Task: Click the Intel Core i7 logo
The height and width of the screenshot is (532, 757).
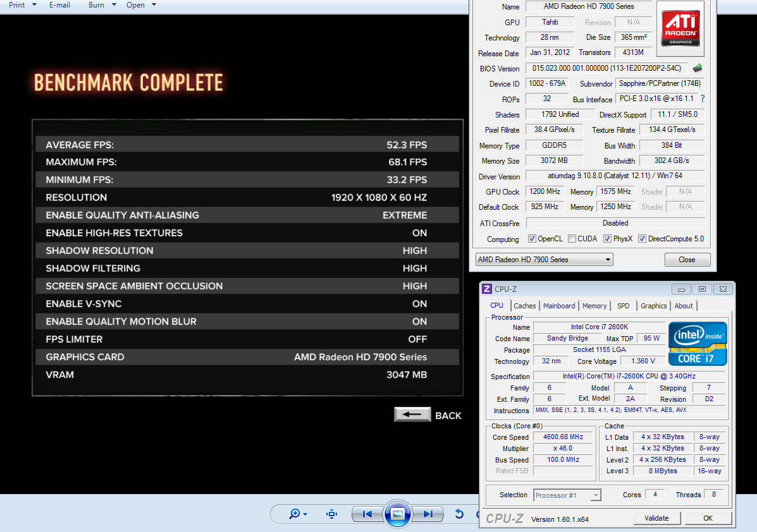Action: point(698,344)
